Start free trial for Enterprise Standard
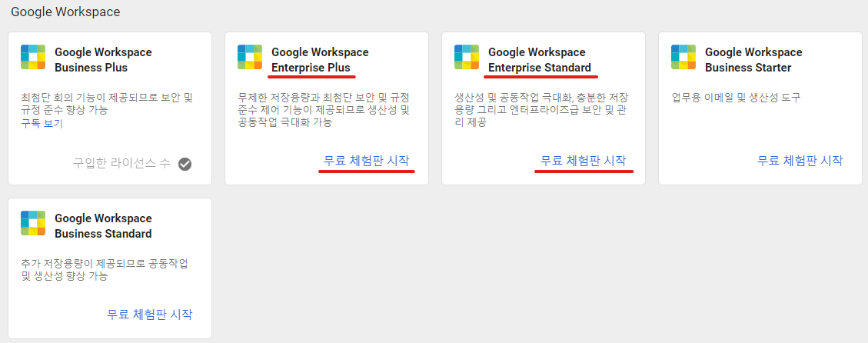 click(584, 161)
